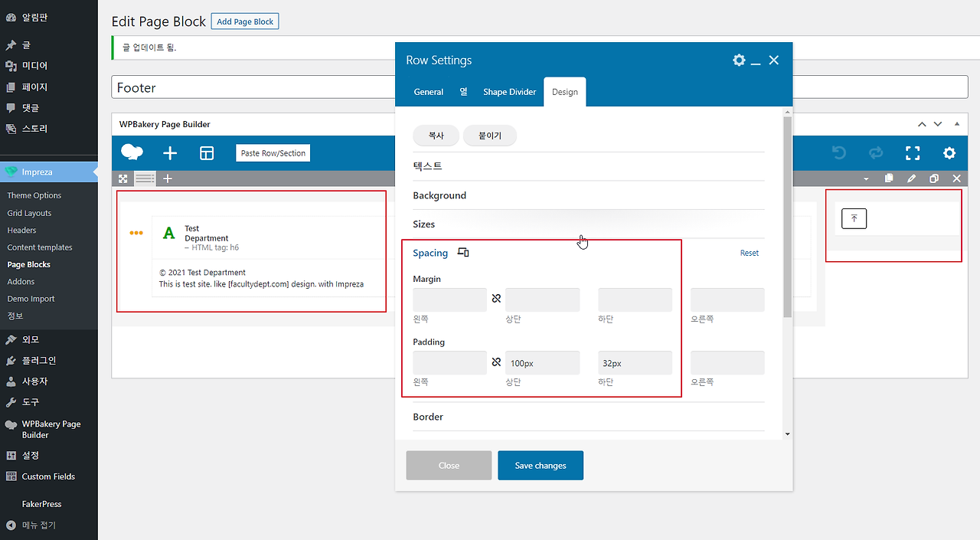This screenshot has height=540, width=980.
Task: Toggle Padding link-values chain icon
Action: [x=496, y=362]
